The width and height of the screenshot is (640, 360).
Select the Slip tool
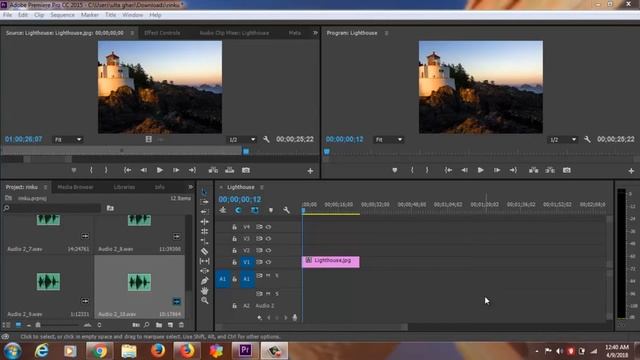[204, 261]
